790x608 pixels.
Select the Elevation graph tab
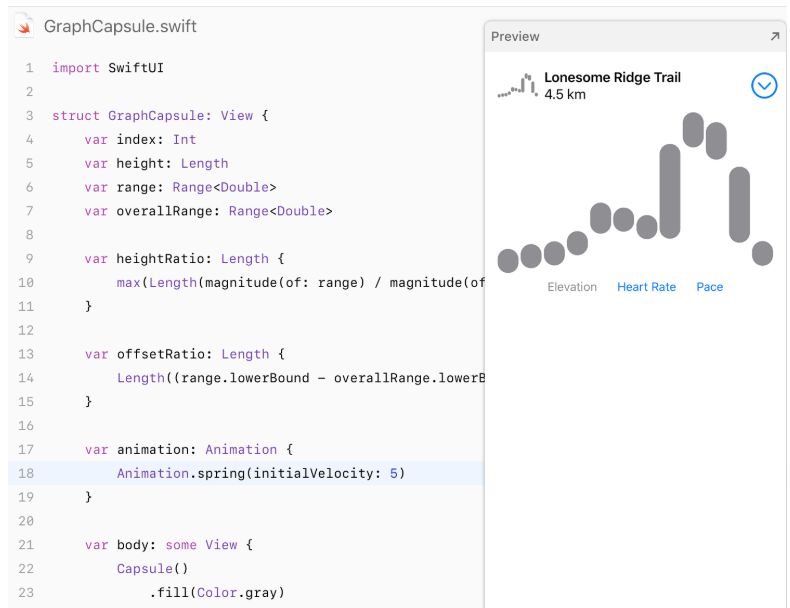[572, 287]
